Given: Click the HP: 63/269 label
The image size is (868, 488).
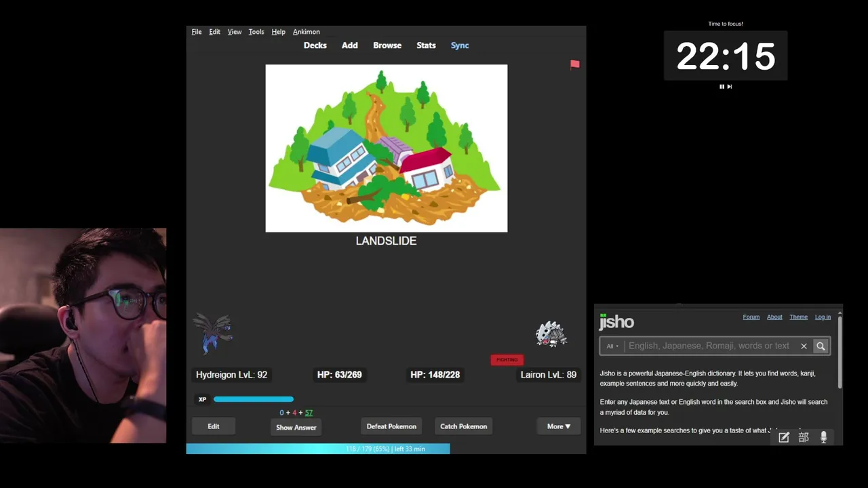Looking at the screenshot, I should 339,375.
